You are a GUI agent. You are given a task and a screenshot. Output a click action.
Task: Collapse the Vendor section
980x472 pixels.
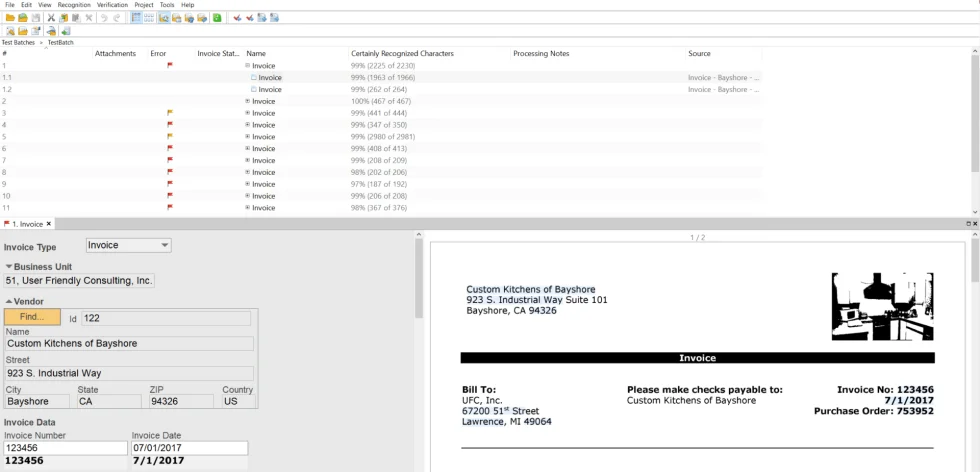(9, 301)
